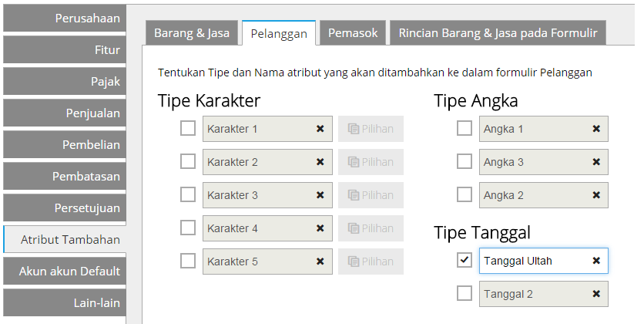Switch to the Pemasok tab

click(353, 33)
